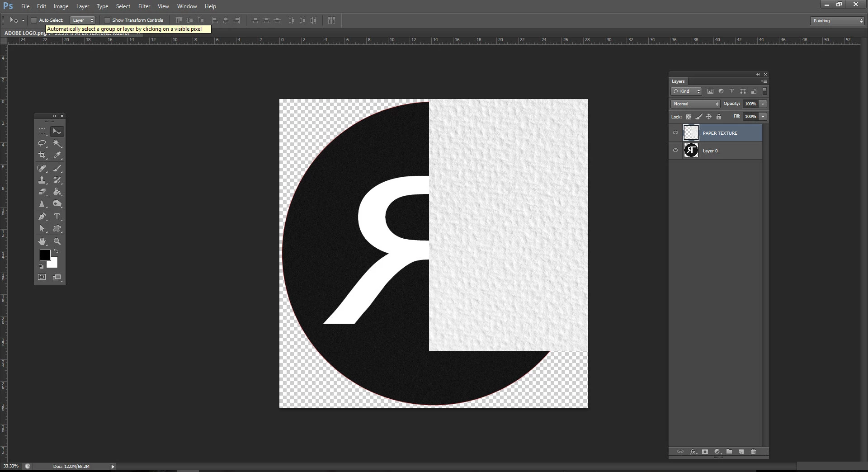Screen dimensions: 868x472
Task: Filter layers by smart objects
Action: (754, 91)
